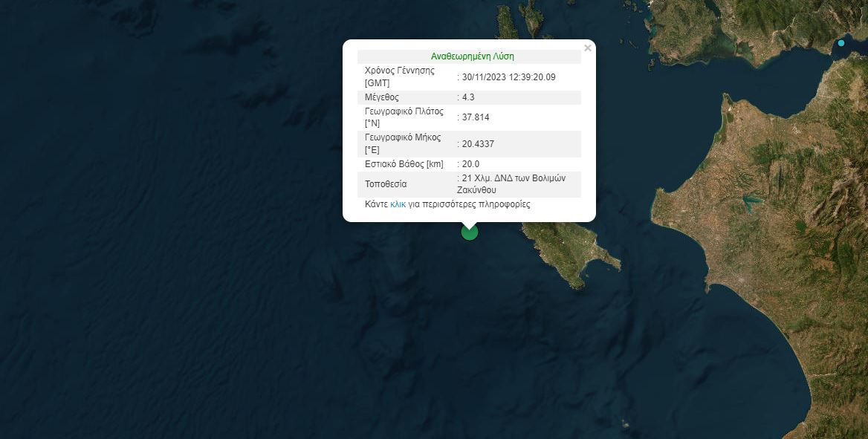Viewport: 868px width, 439px height.
Task: Click the "Γεωγραφικό Πλάτος [°N]" label
Action: coord(404,117)
